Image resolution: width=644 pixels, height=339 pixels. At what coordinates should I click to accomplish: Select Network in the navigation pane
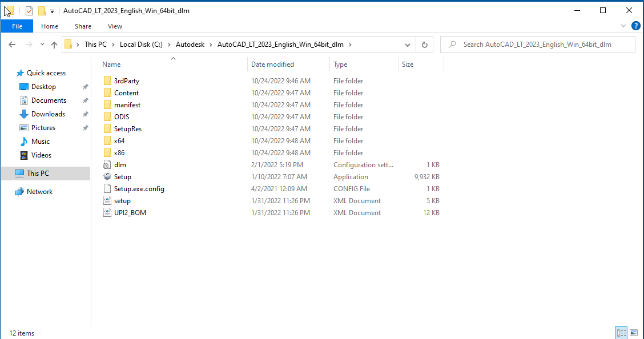(x=39, y=192)
